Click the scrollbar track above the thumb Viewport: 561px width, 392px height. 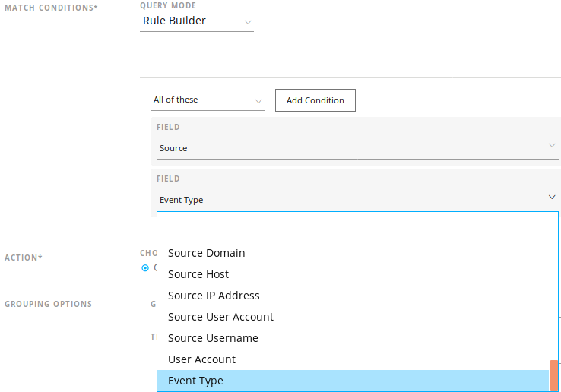coord(554,304)
